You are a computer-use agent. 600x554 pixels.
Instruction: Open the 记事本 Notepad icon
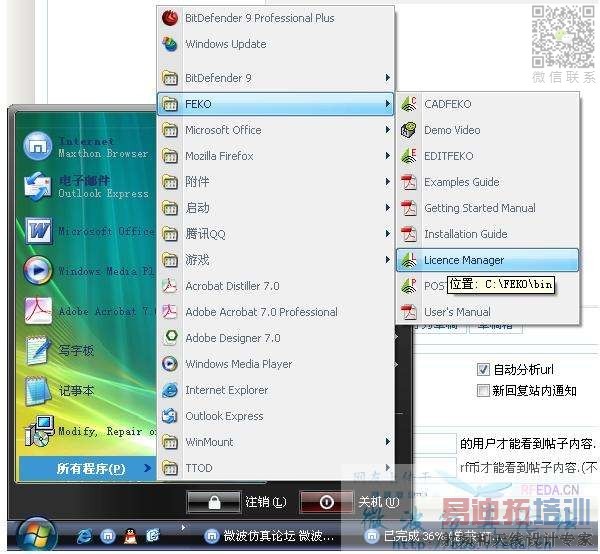pyautogui.click(x=38, y=391)
